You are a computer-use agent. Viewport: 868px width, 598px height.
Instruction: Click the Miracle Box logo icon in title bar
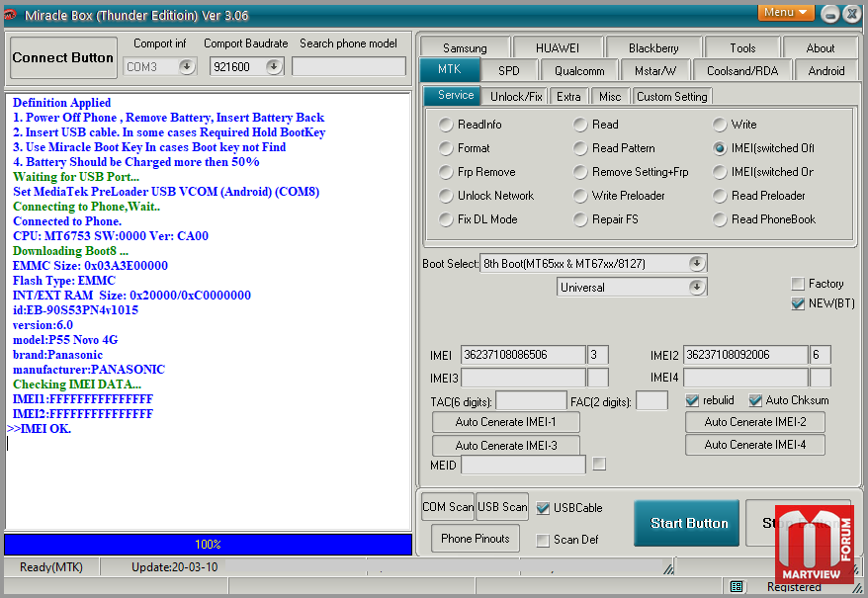[10, 15]
